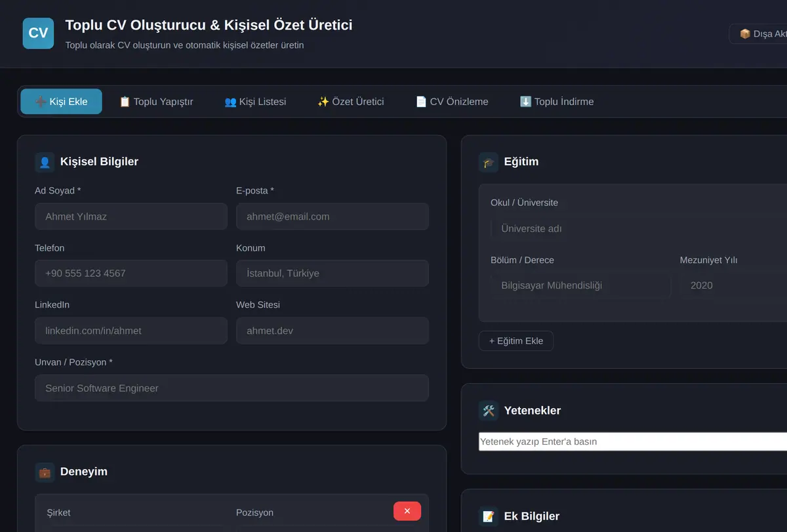The height and width of the screenshot is (532, 787).
Task: Click the subtitle about otomatik kişisel özetler
Action: pos(184,45)
